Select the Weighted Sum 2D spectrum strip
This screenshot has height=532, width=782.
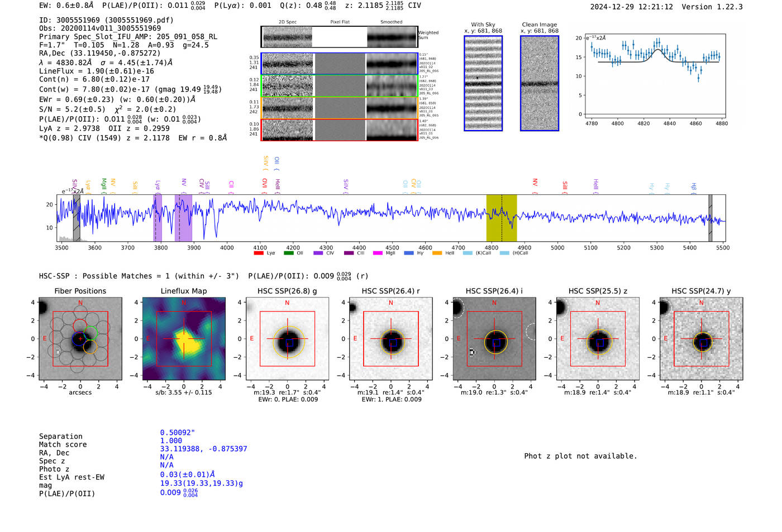(340, 37)
